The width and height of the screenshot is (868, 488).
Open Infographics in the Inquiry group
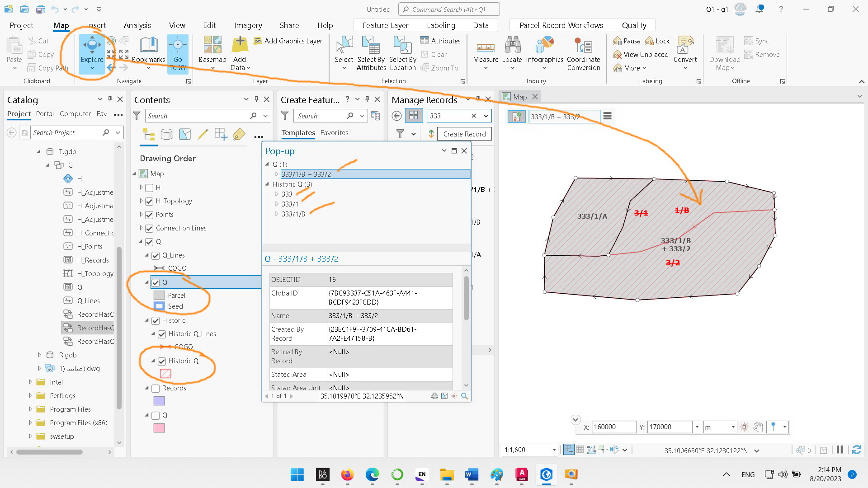544,53
